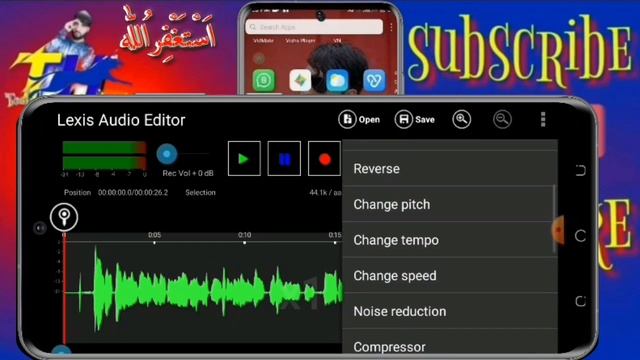Click the 0:10 mark on timeline ruler
This screenshot has height=360, width=640.
244,235
